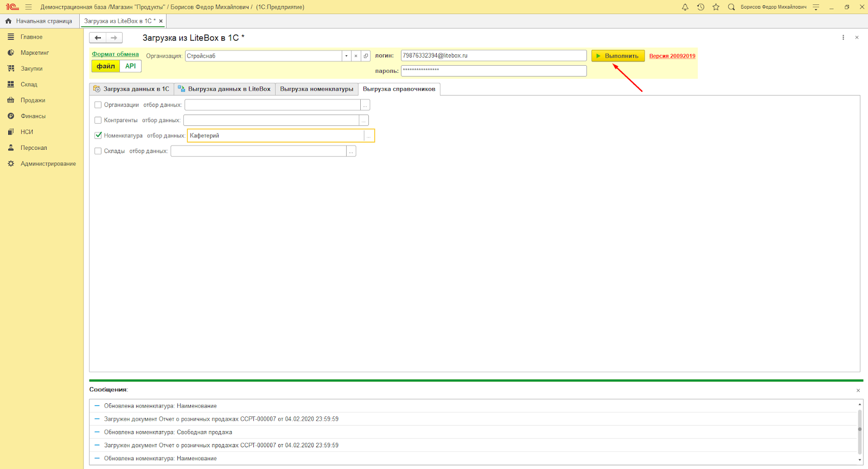Open Продажи section in sidebar
The width and height of the screenshot is (868, 469).
point(33,100)
